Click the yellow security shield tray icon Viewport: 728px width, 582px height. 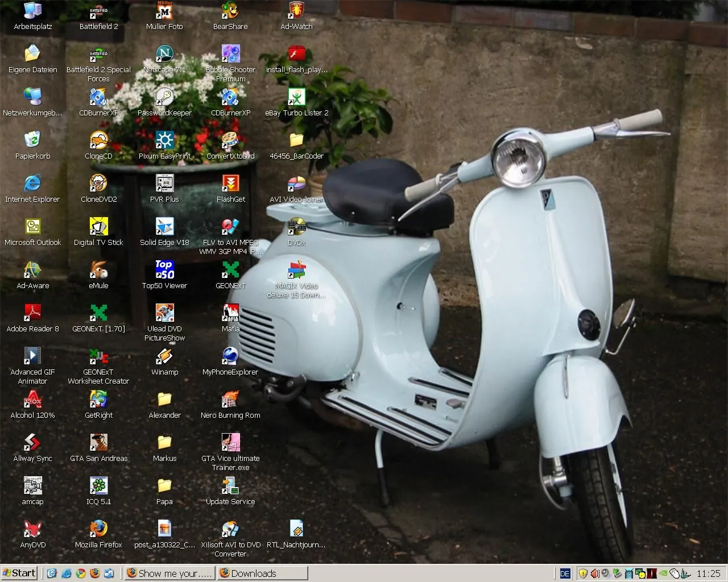point(582,573)
